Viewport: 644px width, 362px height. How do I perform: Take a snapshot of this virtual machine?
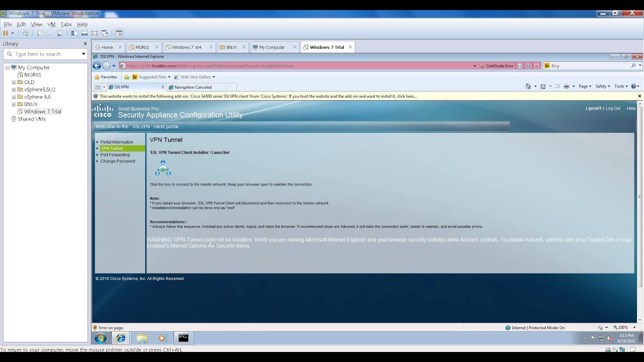tap(40, 33)
